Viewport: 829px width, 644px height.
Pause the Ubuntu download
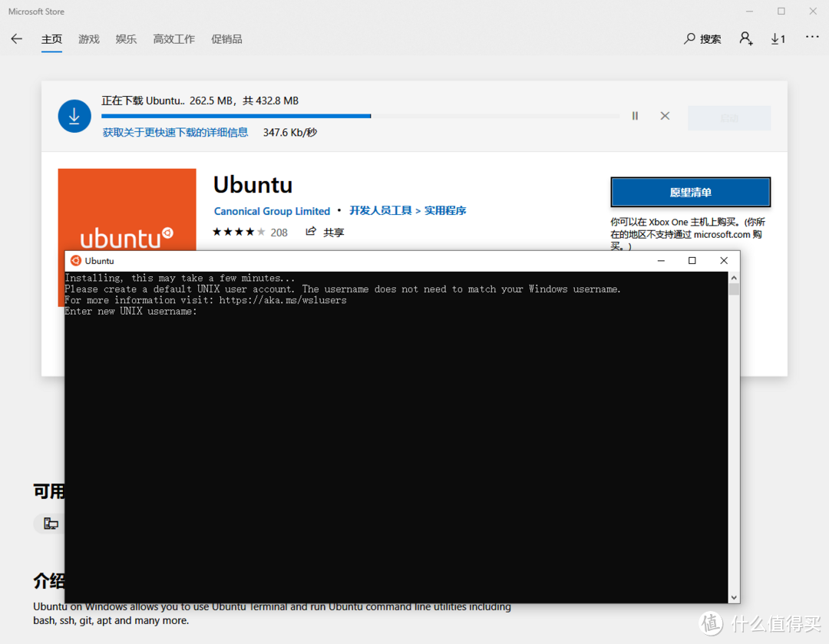click(x=635, y=116)
